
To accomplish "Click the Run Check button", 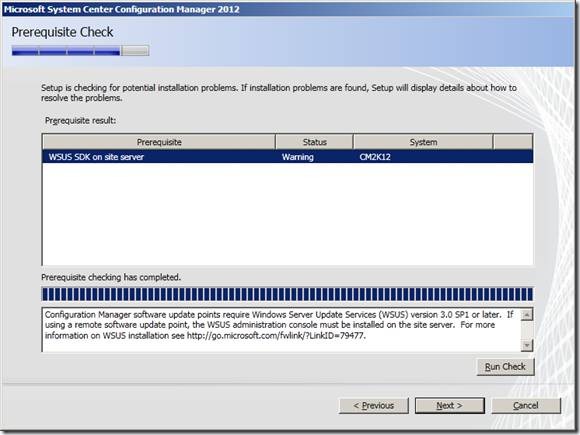I will (x=505, y=367).
